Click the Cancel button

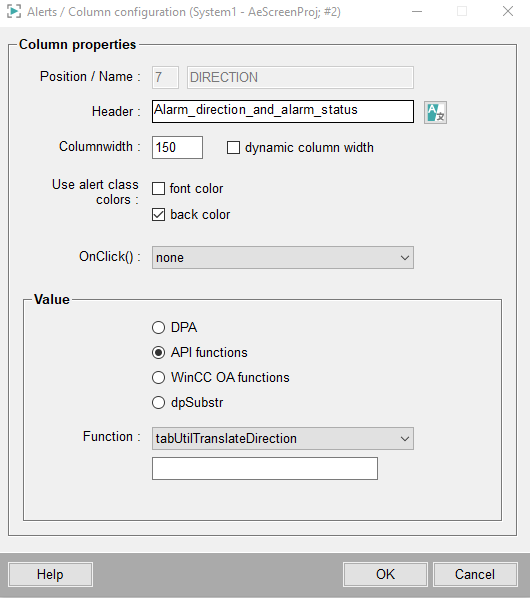(475, 574)
